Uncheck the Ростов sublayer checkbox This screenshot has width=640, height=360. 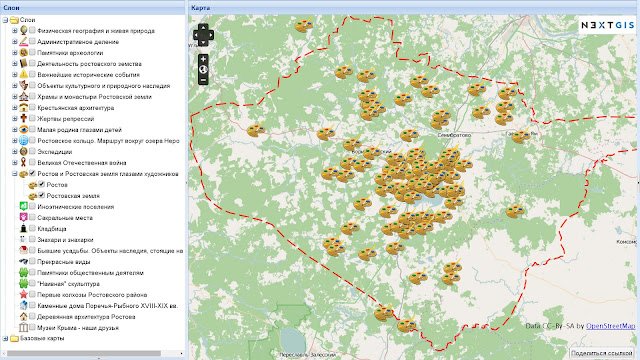pos(42,184)
